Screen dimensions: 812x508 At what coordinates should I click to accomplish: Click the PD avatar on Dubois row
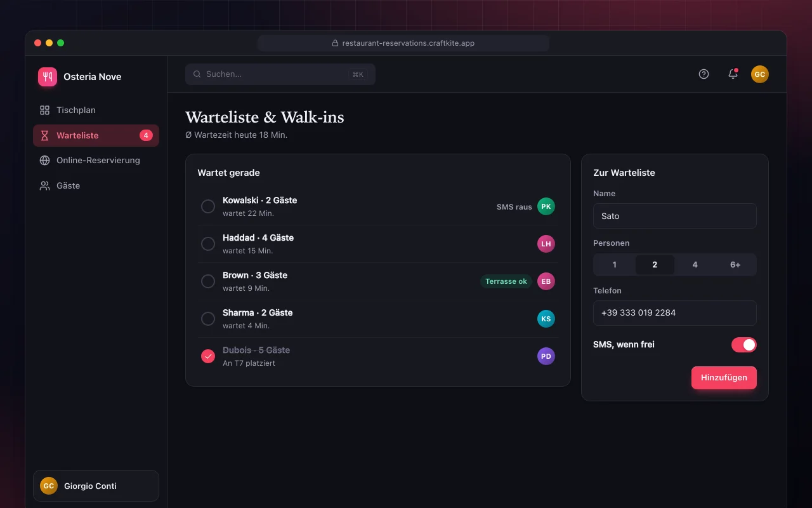point(546,356)
